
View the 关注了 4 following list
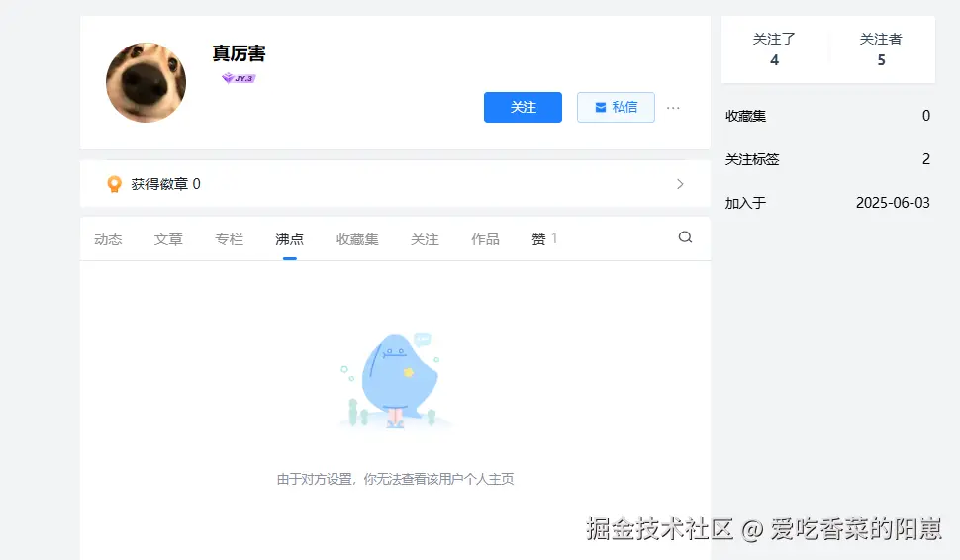click(x=774, y=48)
